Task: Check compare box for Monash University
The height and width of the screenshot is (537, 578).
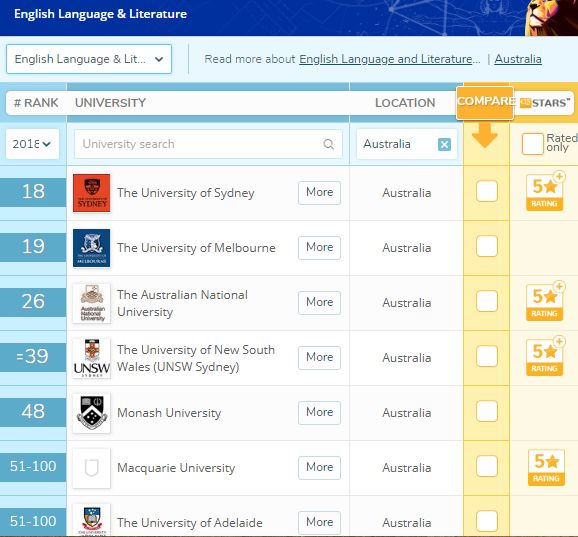Action: (x=487, y=411)
